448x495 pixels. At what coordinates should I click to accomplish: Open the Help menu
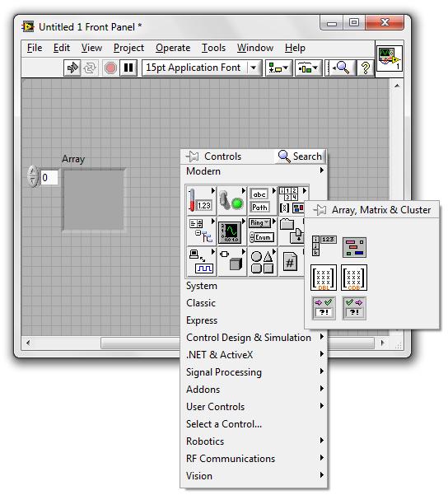tap(295, 48)
